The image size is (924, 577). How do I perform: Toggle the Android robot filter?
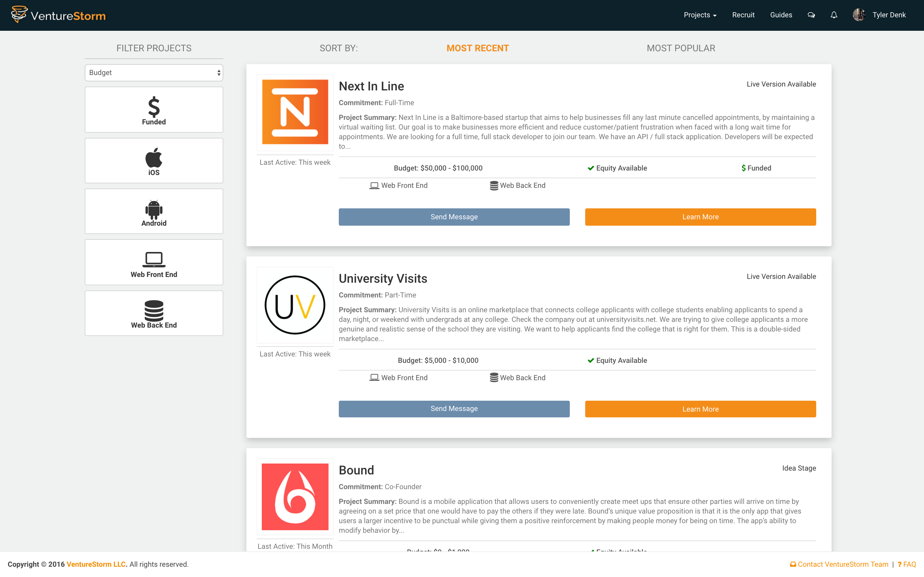tap(154, 212)
